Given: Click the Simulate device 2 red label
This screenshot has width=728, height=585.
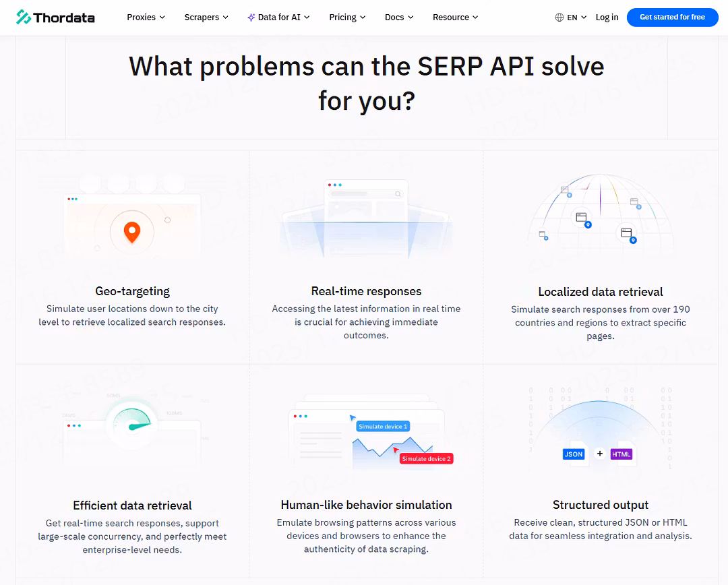Looking at the screenshot, I should pos(426,459).
